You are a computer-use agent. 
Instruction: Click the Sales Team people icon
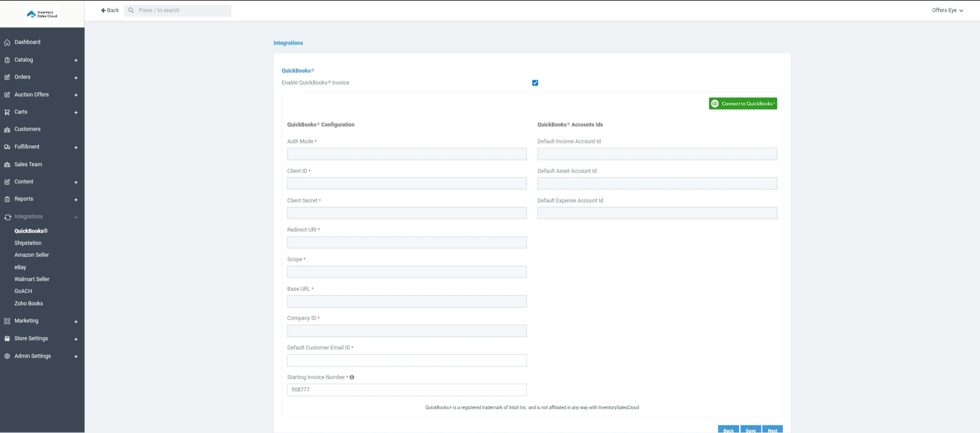[7, 165]
